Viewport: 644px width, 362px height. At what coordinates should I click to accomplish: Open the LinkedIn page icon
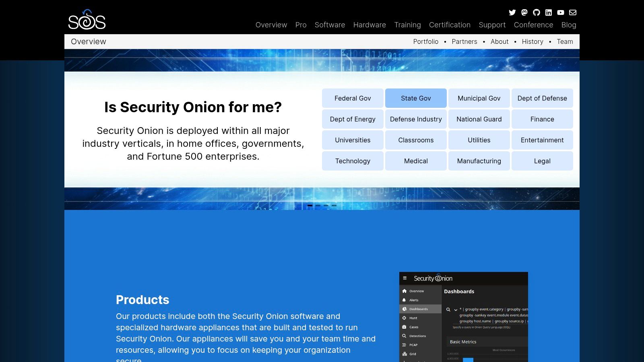click(549, 12)
